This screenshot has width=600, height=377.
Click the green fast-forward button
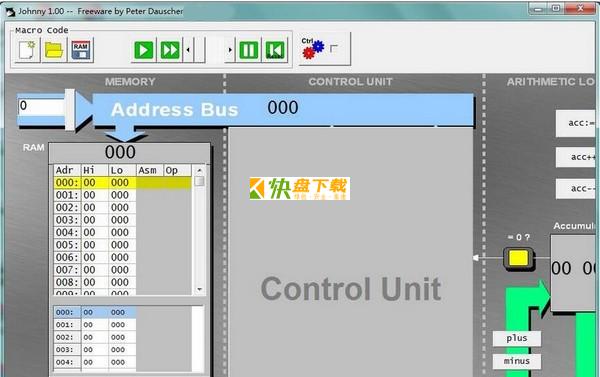coord(170,50)
